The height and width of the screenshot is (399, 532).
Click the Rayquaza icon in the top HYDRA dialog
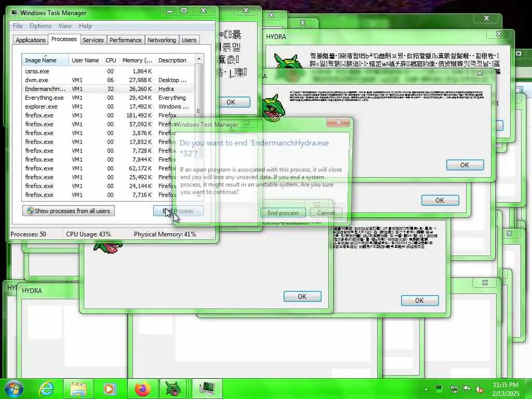pos(288,61)
